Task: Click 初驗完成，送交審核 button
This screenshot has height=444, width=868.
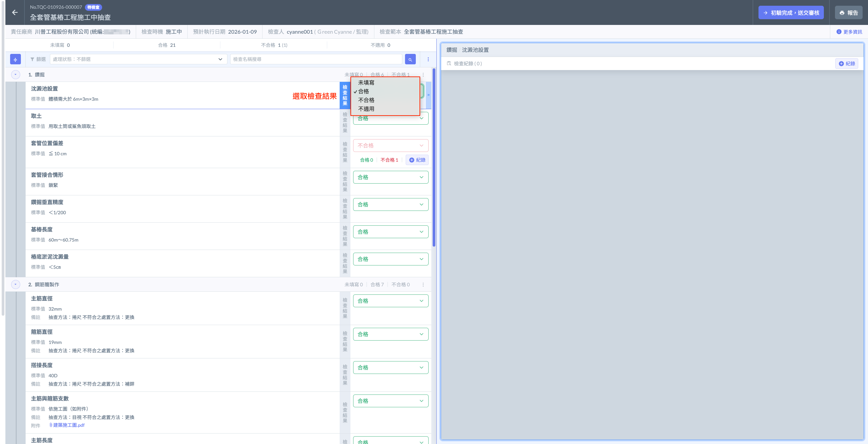Action: tap(791, 13)
